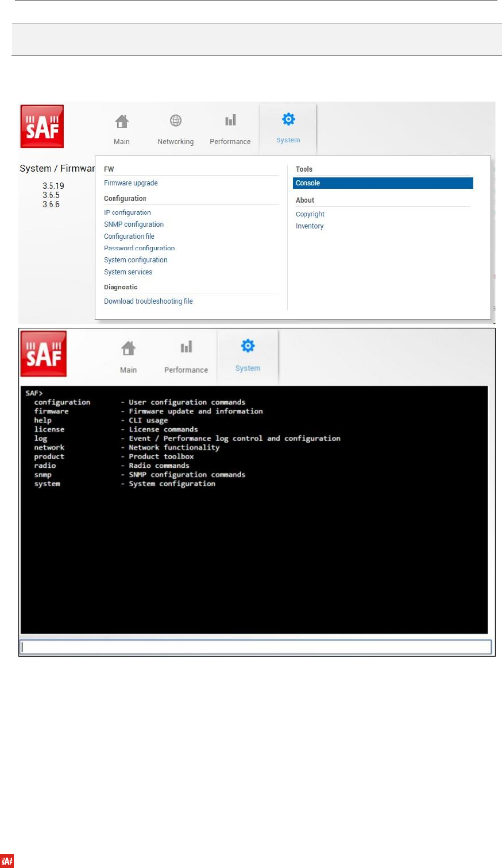Viewport: 502px width, 868px height.
Task: Select Console under Tools
Action: 383,183
